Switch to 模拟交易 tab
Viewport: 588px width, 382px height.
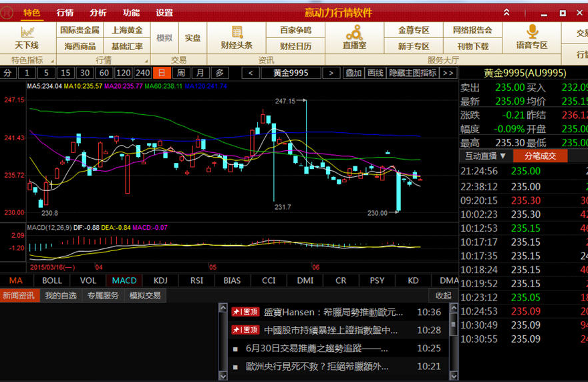pyautogui.click(x=145, y=295)
